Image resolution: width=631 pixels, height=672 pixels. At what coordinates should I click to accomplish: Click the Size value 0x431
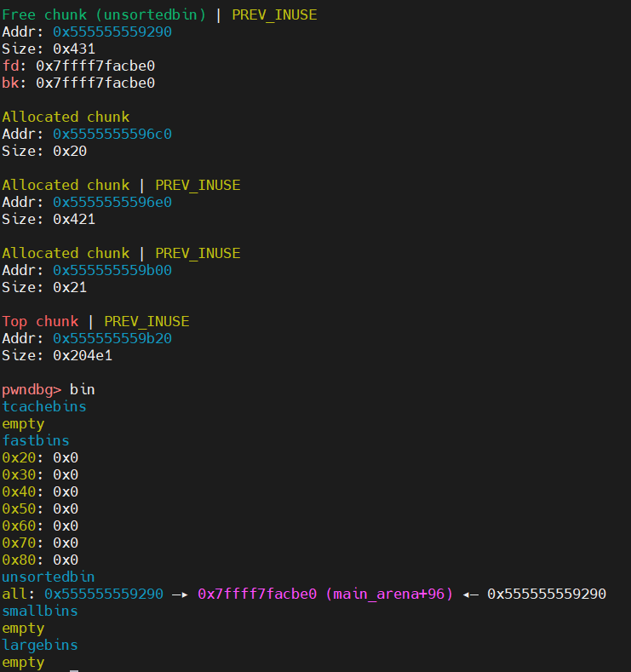pos(74,49)
